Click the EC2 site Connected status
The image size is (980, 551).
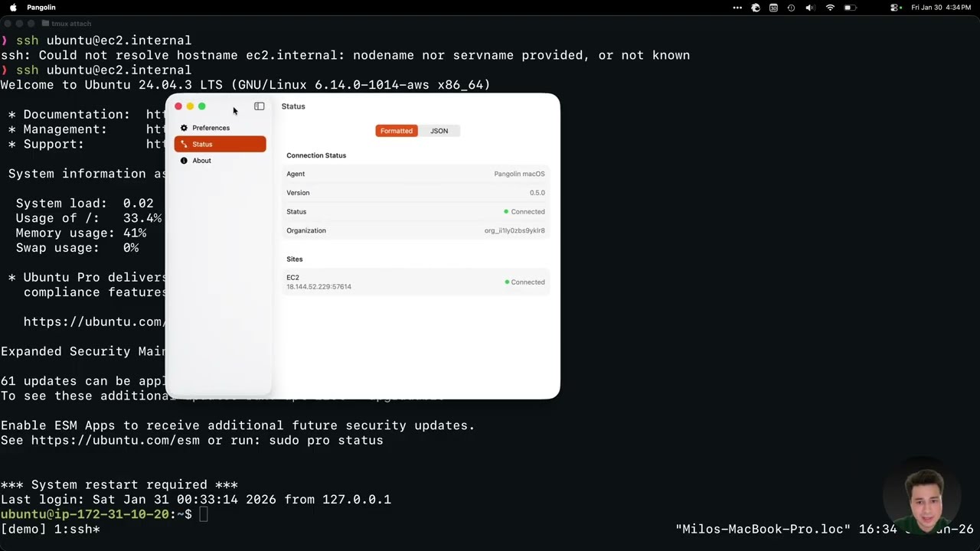(524, 282)
